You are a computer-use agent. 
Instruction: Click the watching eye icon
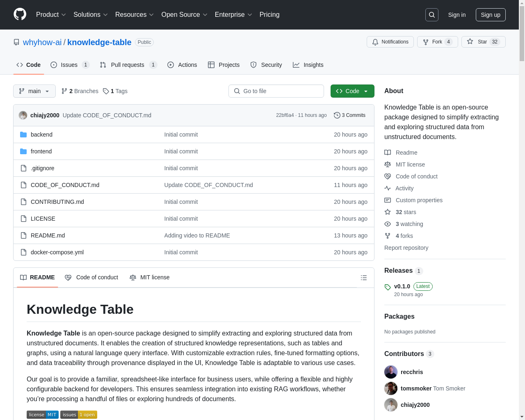388,224
